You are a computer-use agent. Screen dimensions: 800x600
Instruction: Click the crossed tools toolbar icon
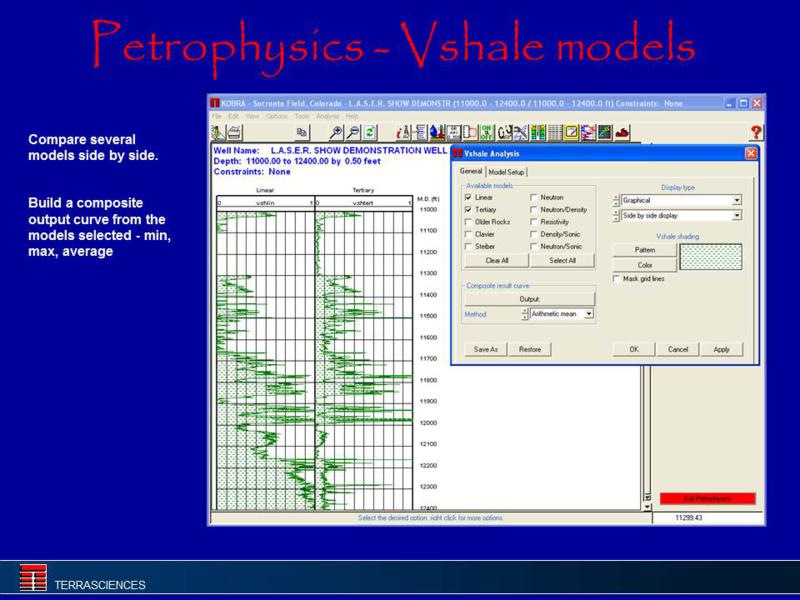[x=520, y=133]
